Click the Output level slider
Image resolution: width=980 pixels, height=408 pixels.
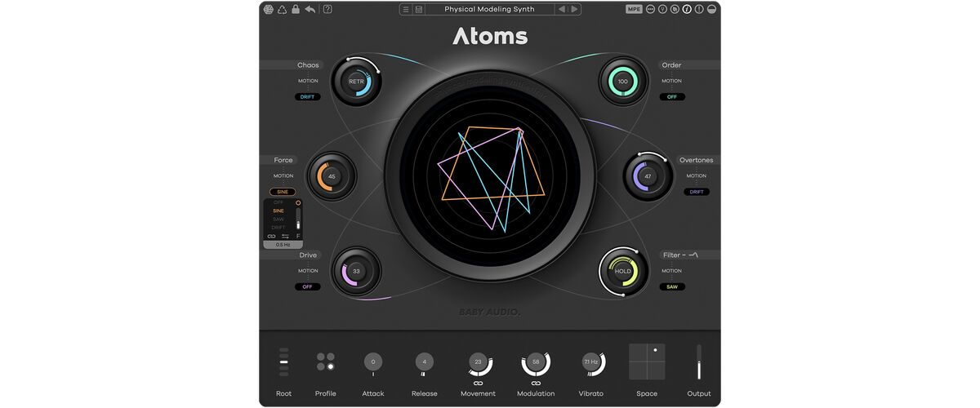pos(698,361)
